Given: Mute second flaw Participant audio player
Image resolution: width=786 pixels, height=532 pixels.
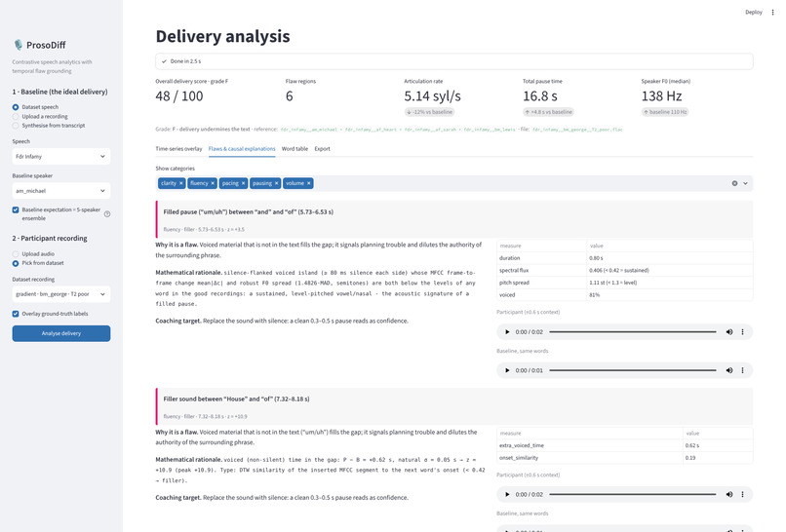Looking at the screenshot, I should click(729, 494).
